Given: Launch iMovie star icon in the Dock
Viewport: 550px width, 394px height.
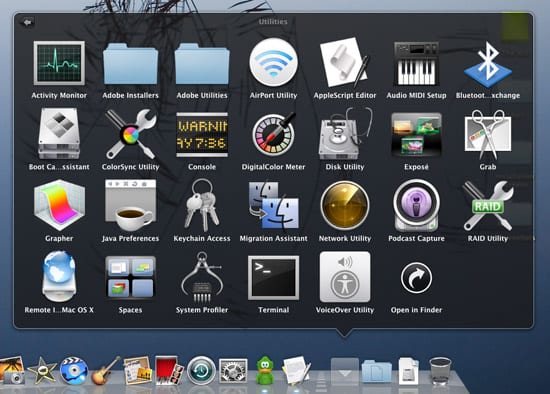Looking at the screenshot, I should tap(42, 370).
